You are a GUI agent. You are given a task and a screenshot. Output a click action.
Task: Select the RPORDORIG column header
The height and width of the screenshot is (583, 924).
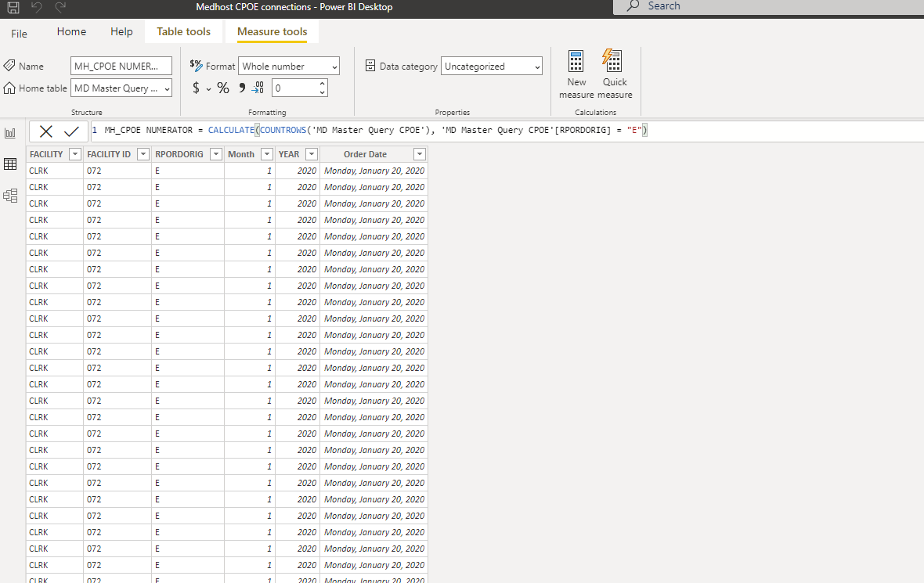[x=179, y=154]
